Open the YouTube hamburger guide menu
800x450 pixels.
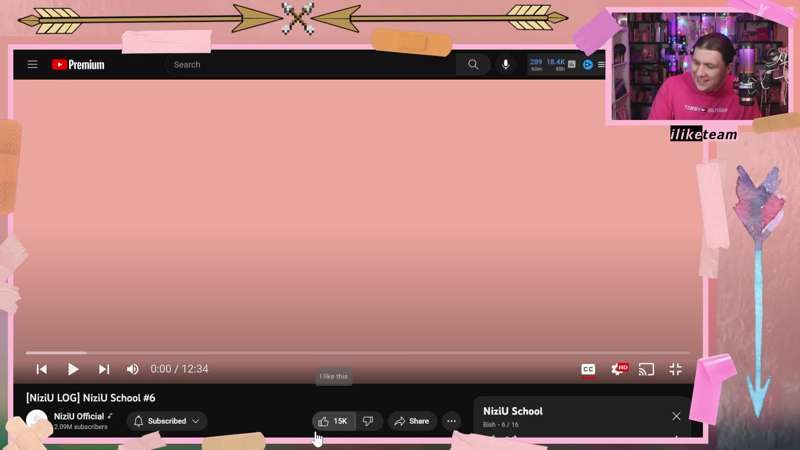pos(32,65)
